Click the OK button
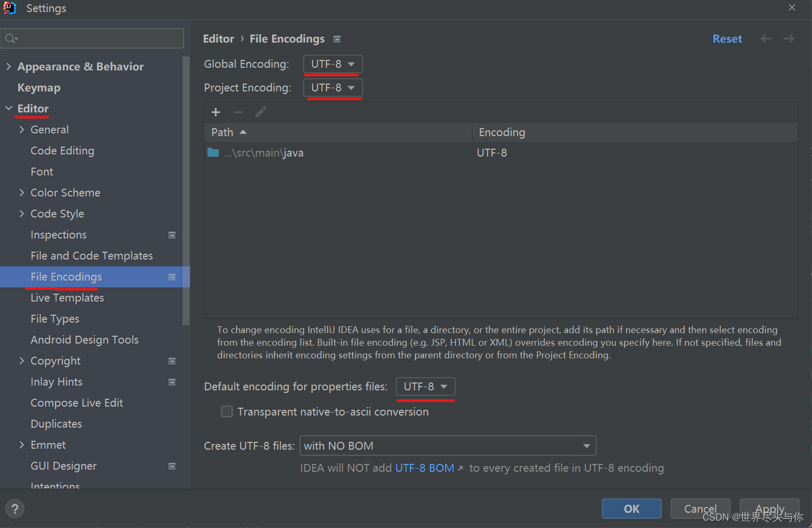 tap(632, 509)
